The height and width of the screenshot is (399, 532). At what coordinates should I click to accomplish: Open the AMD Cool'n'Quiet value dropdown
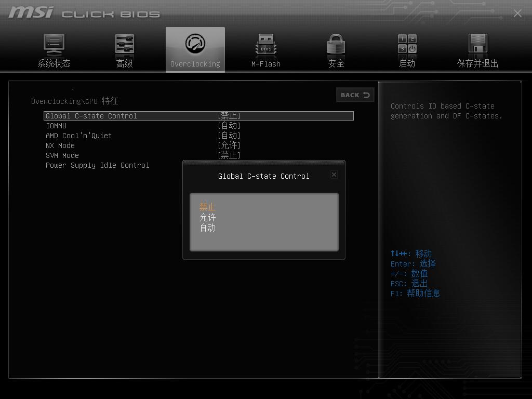(229, 136)
